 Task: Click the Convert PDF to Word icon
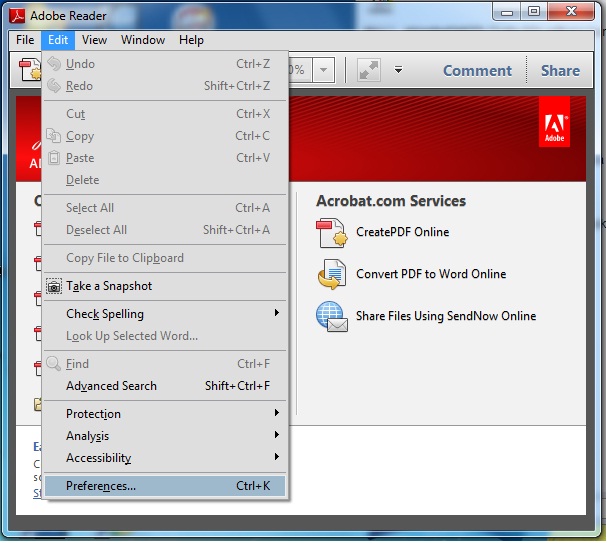click(x=331, y=274)
